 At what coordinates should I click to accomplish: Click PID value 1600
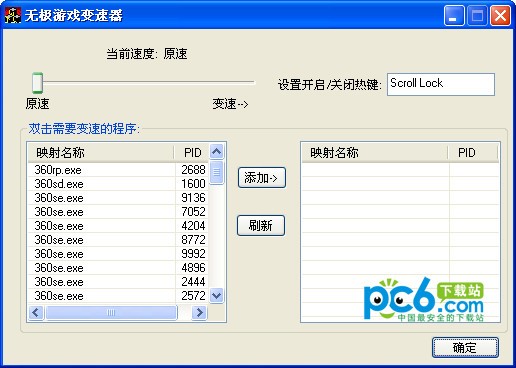193,184
